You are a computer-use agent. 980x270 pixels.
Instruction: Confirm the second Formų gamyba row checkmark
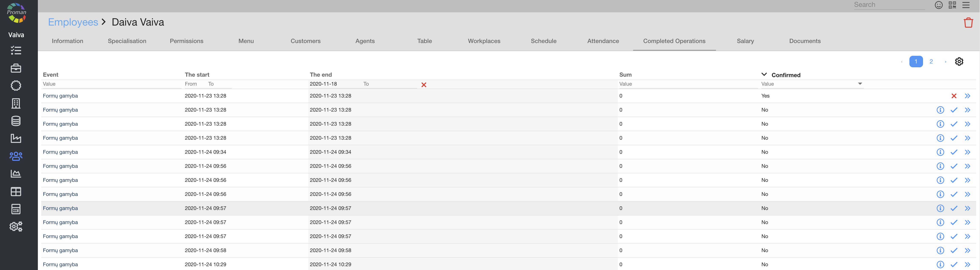tap(954, 110)
